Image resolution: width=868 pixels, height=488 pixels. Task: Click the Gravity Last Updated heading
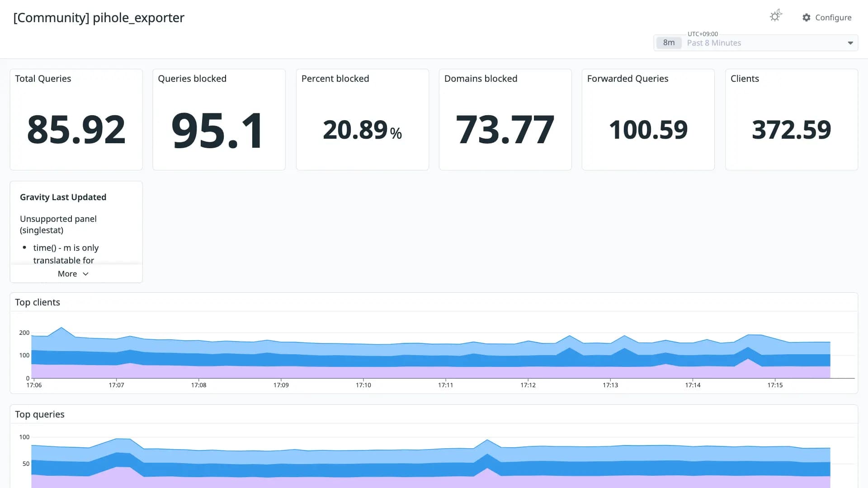pos(63,197)
